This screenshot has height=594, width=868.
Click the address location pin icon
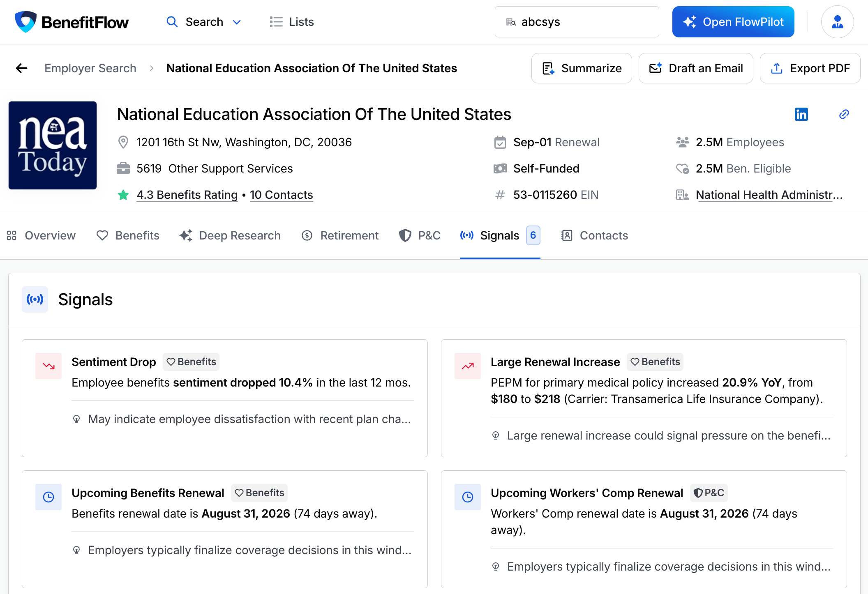pos(123,142)
